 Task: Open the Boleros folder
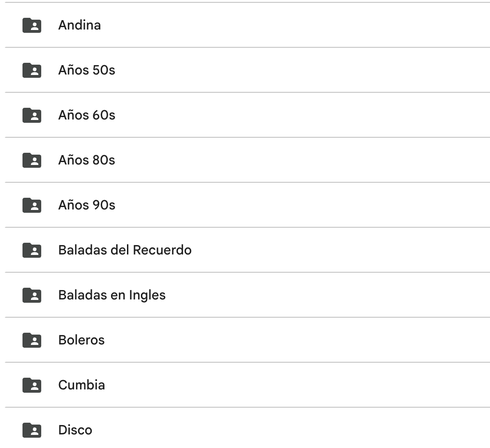click(82, 340)
